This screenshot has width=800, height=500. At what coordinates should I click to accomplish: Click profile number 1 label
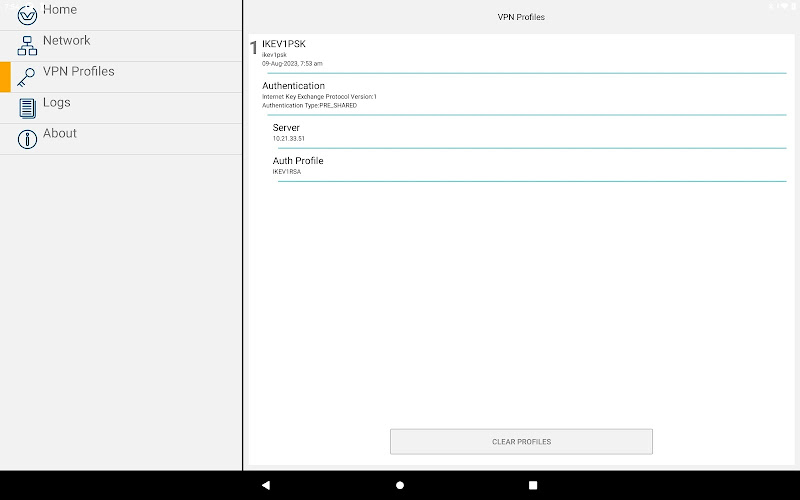pyautogui.click(x=254, y=48)
